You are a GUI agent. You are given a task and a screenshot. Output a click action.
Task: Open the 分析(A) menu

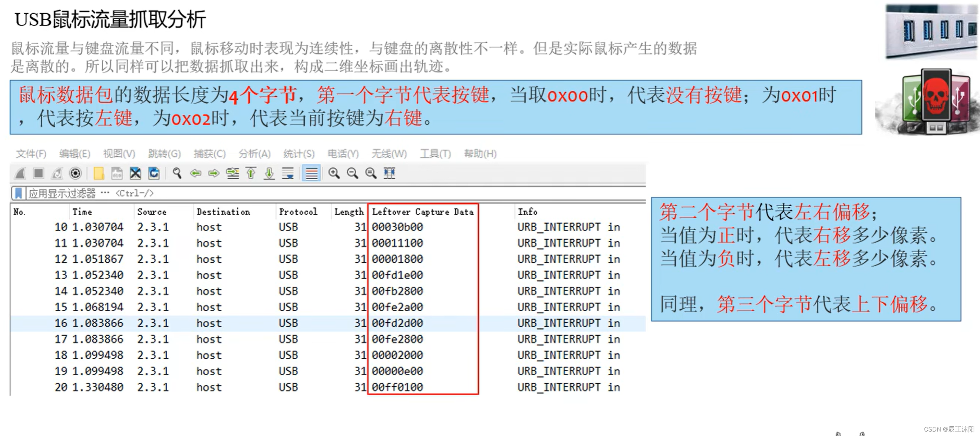click(254, 154)
